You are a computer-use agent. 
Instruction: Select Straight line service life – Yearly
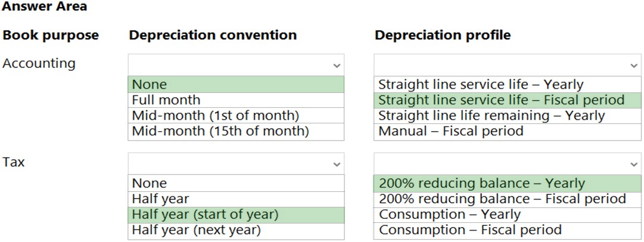coord(507,85)
